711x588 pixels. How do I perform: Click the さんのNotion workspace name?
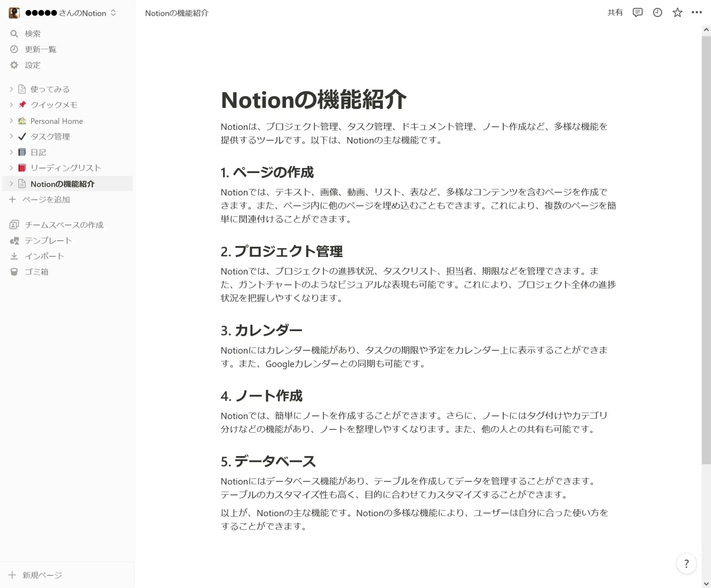click(82, 13)
